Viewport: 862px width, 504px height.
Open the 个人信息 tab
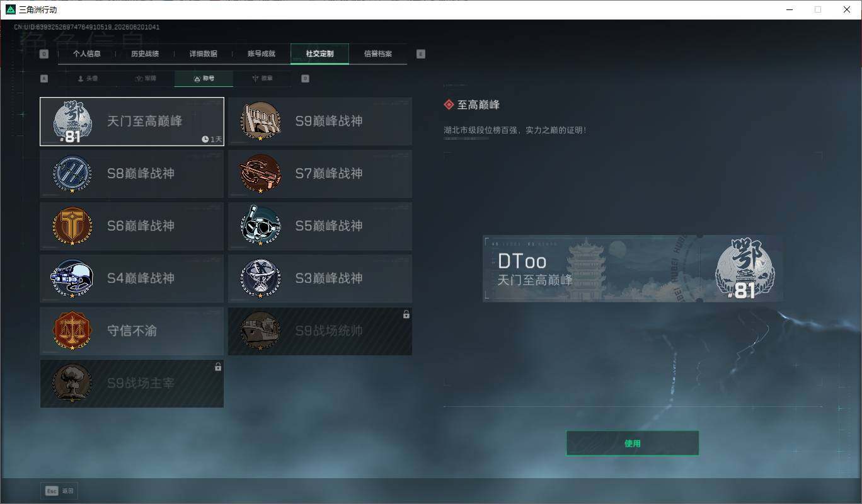(87, 54)
